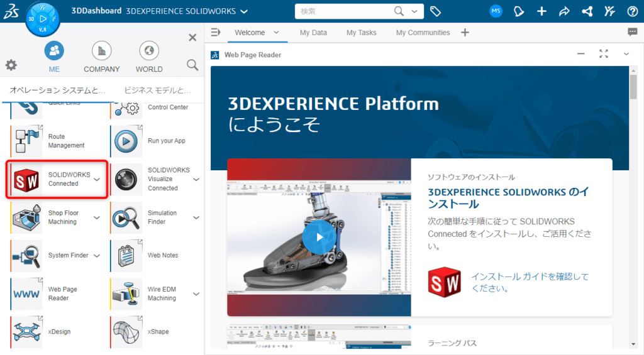The height and width of the screenshot is (355, 644).
Task: Launch SOLIDWORKS Connected app
Action: click(26, 179)
